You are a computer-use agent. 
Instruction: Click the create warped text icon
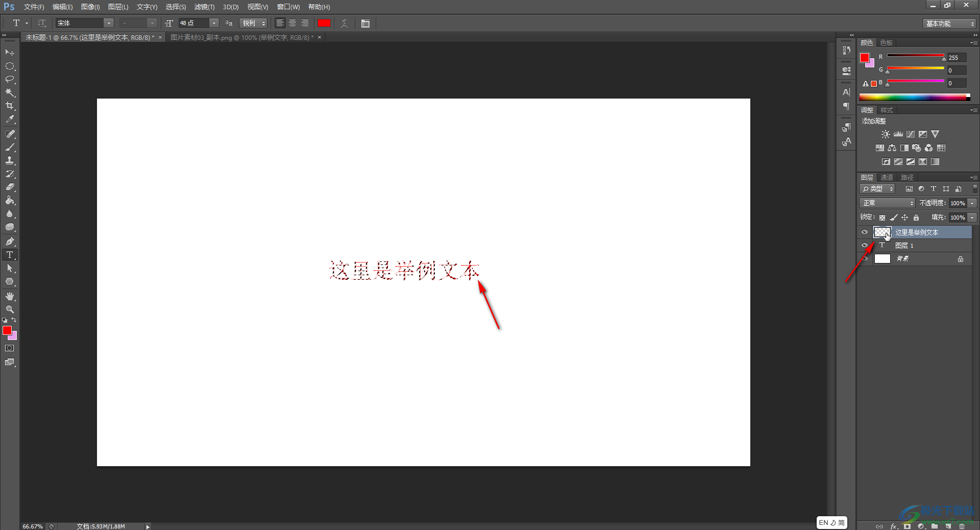tap(345, 23)
